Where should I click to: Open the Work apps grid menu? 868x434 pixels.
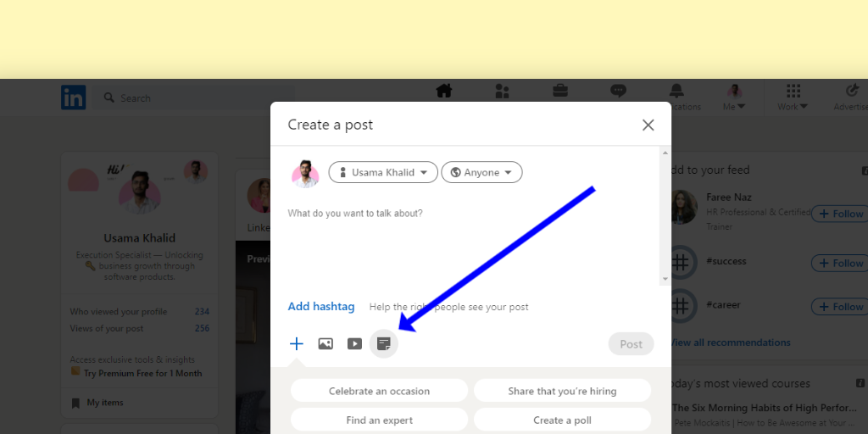coord(793,97)
